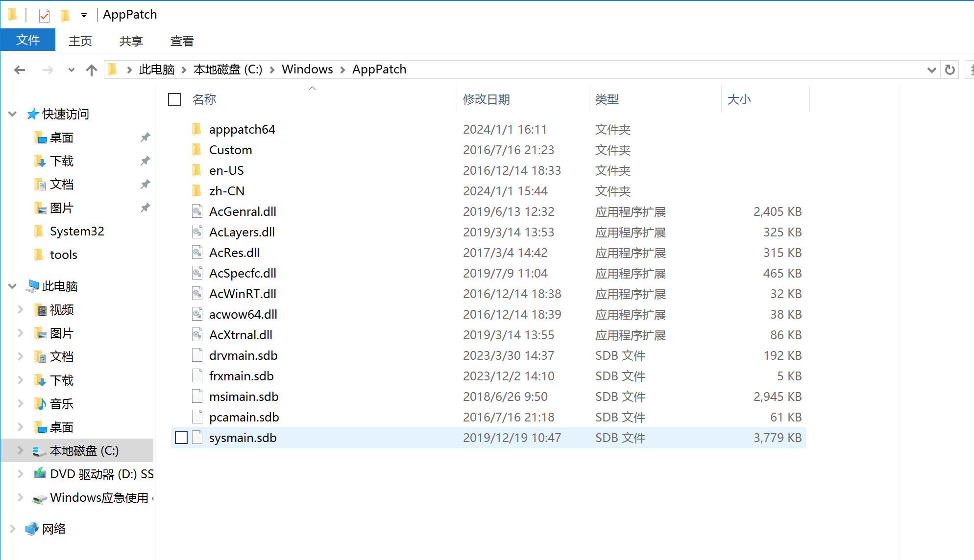Select the drvmain.sdb file icon

pos(197,355)
